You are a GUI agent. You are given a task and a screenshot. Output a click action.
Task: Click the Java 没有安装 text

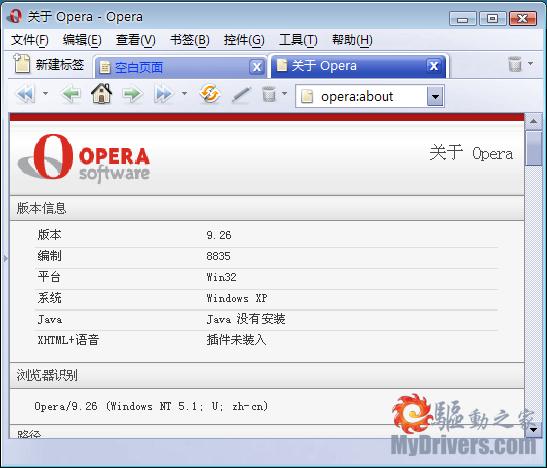click(246, 319)
